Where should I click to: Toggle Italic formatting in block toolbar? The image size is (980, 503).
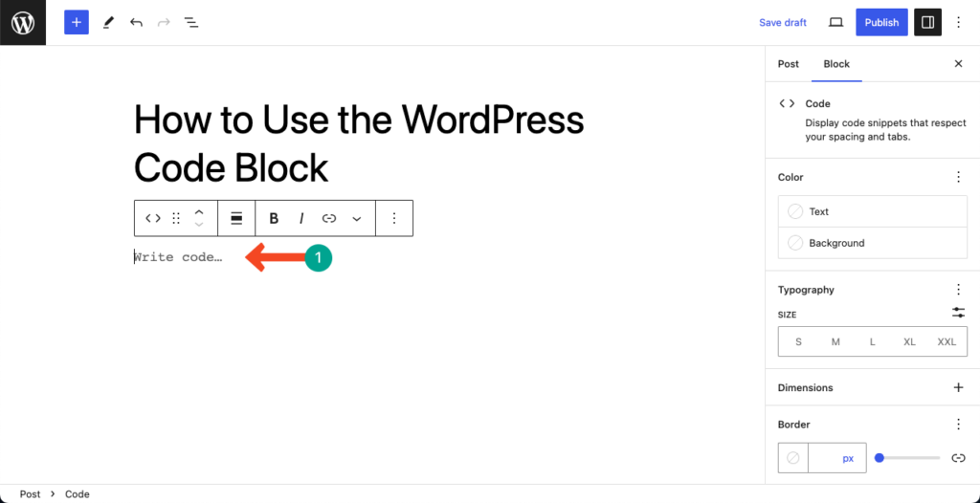point(301,218)
